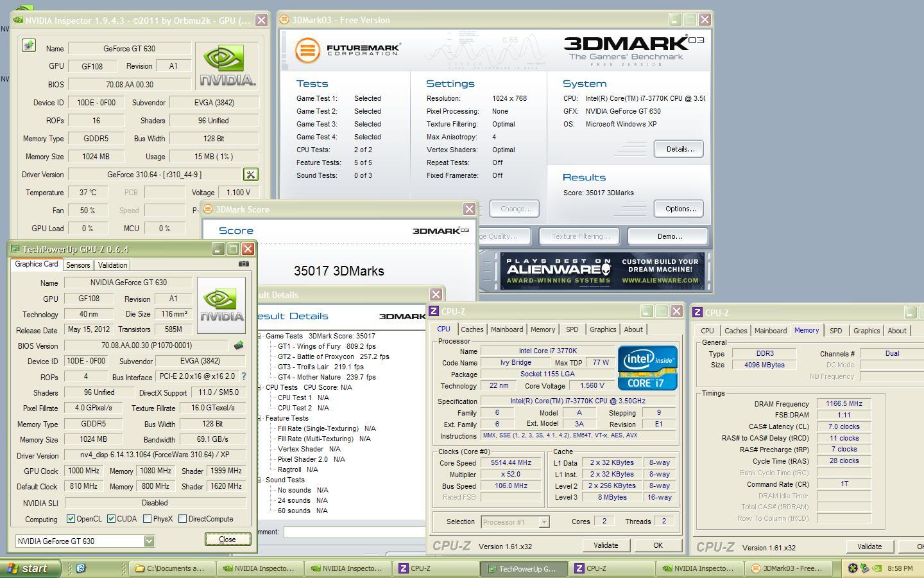Screen dimensions: 924x578
Task: Collapse the CPU Tests tree node
Action: coord(259,387)
